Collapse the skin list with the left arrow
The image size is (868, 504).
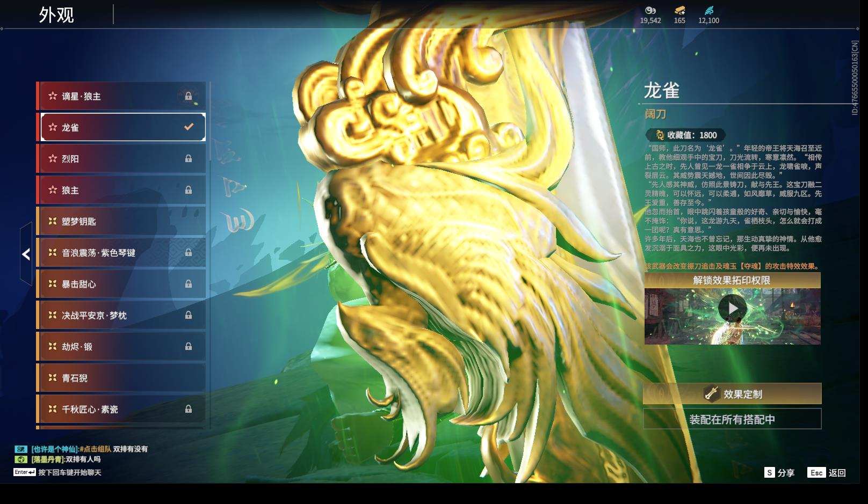[x=25, y=254]
